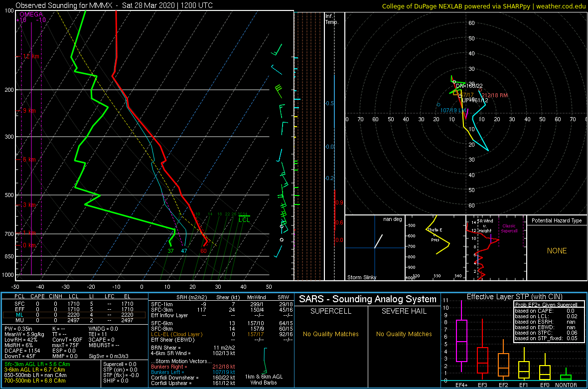Click the 'MeanW = 5.9g/kg' value
The width and height of the screenshot is (588, 389).
click(24, 335)
